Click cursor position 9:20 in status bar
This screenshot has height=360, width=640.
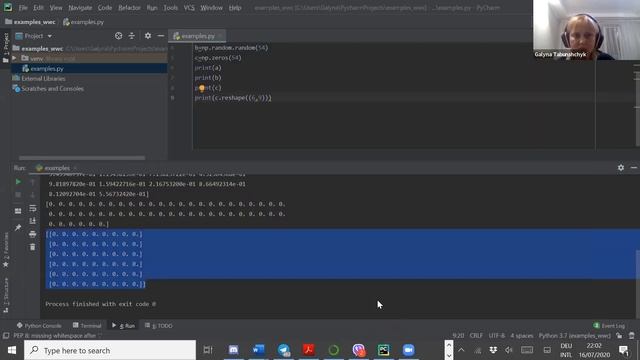click(458, 336)
